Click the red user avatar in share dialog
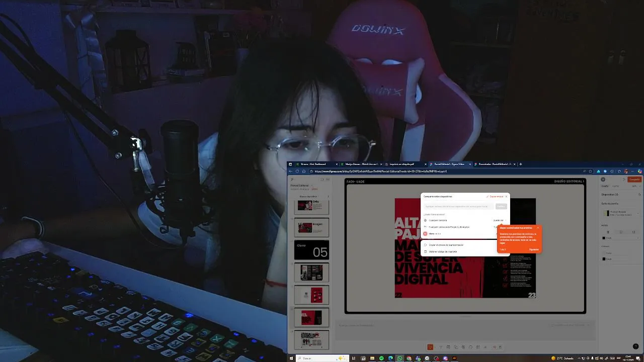 pos(425,234)
